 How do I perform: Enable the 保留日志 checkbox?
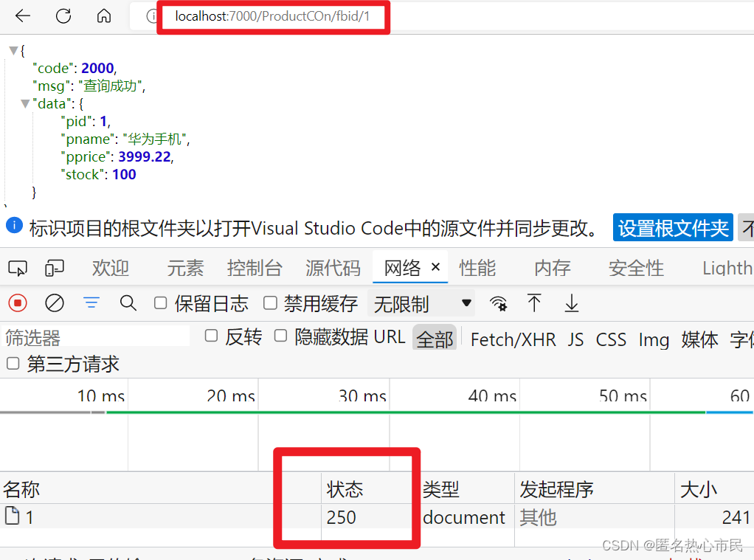(x=159, y=303)
